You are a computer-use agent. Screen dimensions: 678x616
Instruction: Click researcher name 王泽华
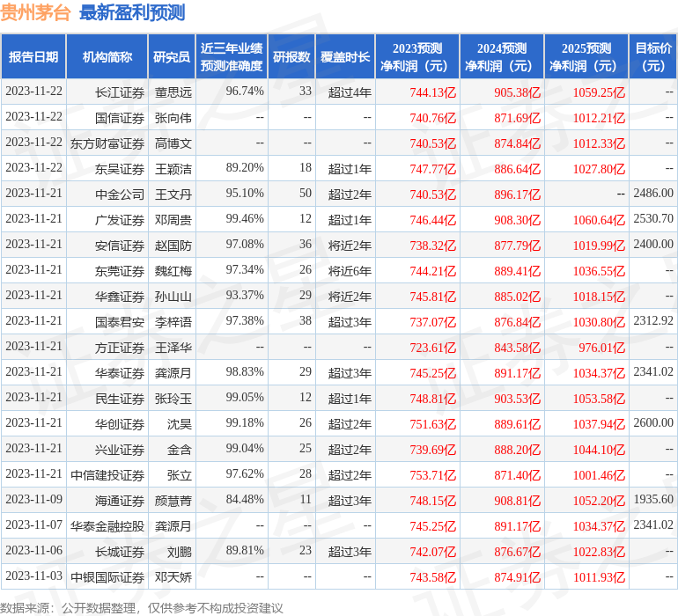click(173, 347)
